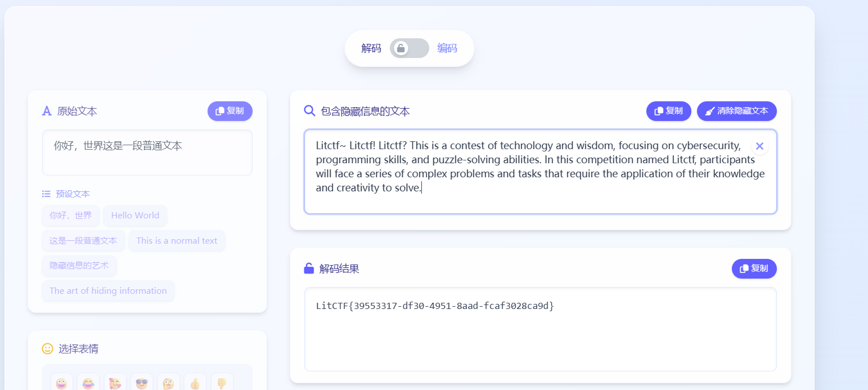The height and width of the screenshot is (390, 868).
Task: Click into the 原始文本 input field
Action: 147,153
